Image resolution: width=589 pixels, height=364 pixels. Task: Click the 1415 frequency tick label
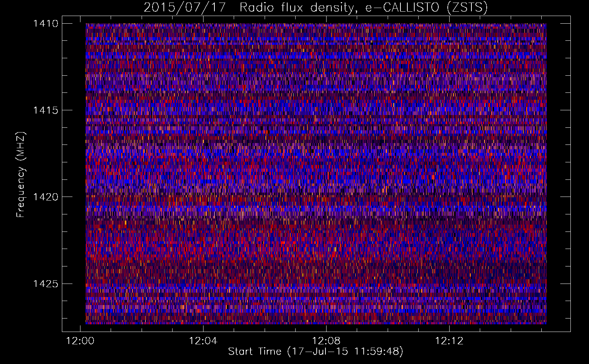[x=46, y=110]
